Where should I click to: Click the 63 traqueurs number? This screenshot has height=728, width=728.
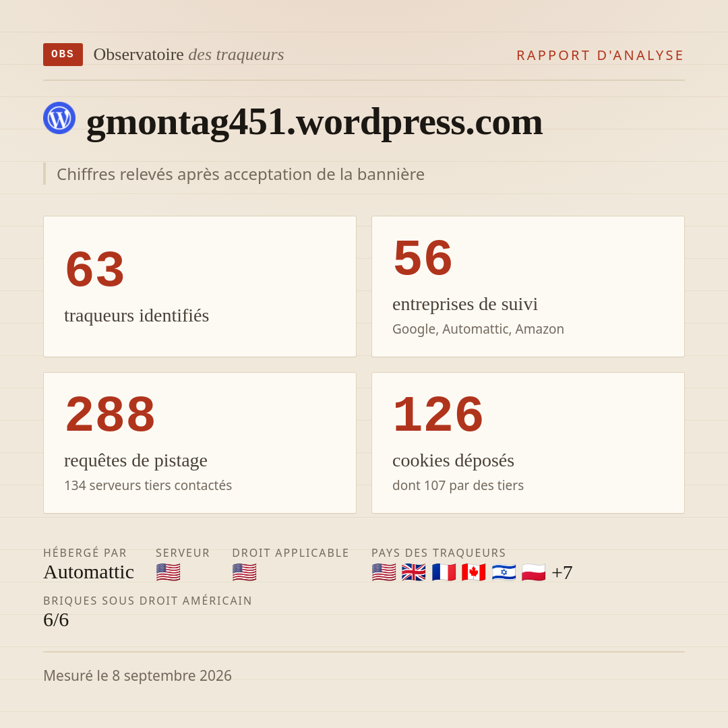(95, 269)
